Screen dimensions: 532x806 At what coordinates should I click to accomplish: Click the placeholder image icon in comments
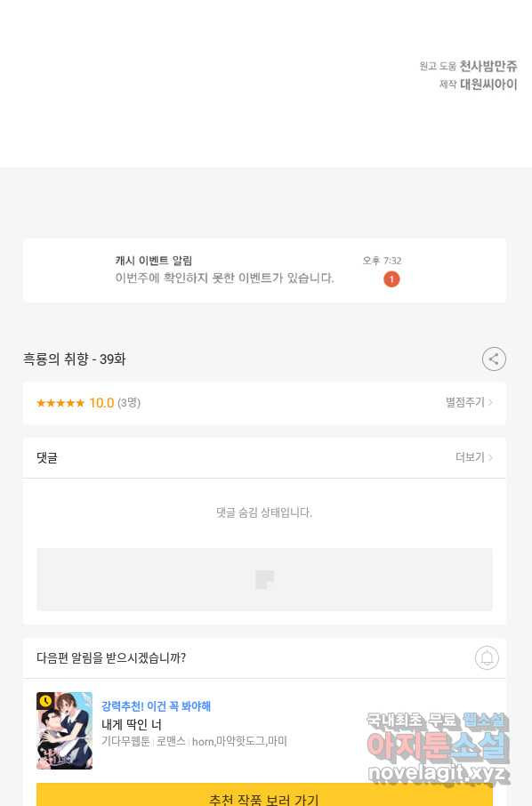pyautogui.click(x=265, y=579)
